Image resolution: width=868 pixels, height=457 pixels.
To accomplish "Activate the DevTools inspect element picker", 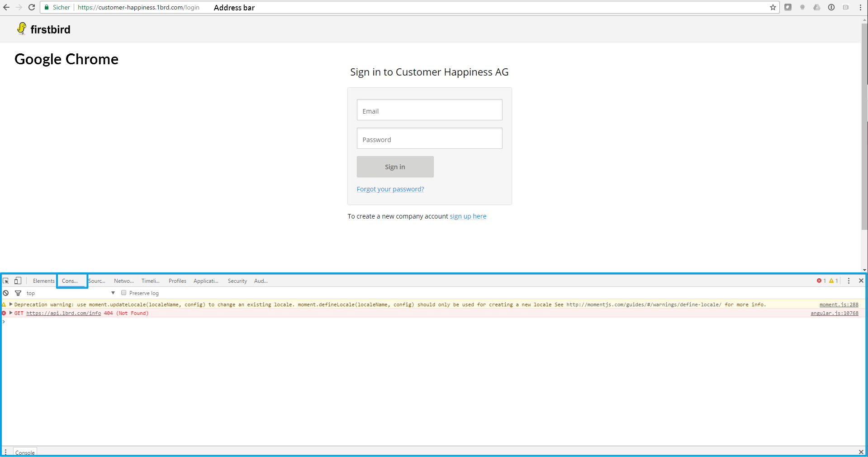I will point(6,281).
